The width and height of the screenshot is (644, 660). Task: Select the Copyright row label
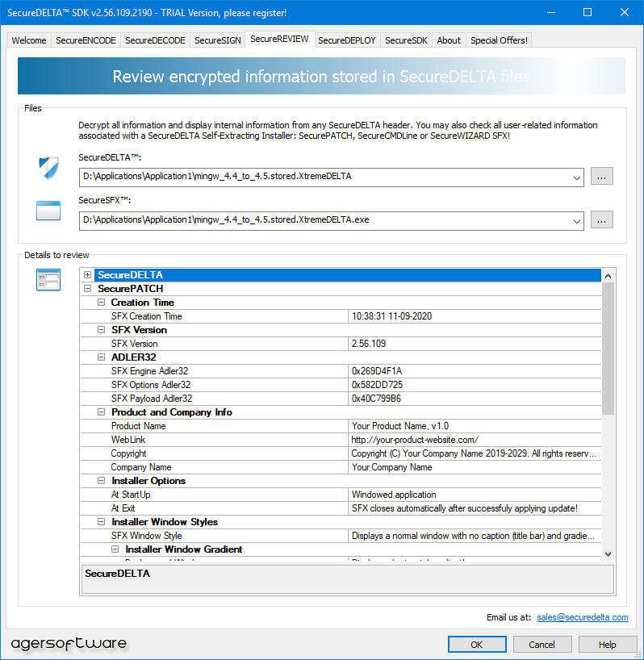point(128,453)
